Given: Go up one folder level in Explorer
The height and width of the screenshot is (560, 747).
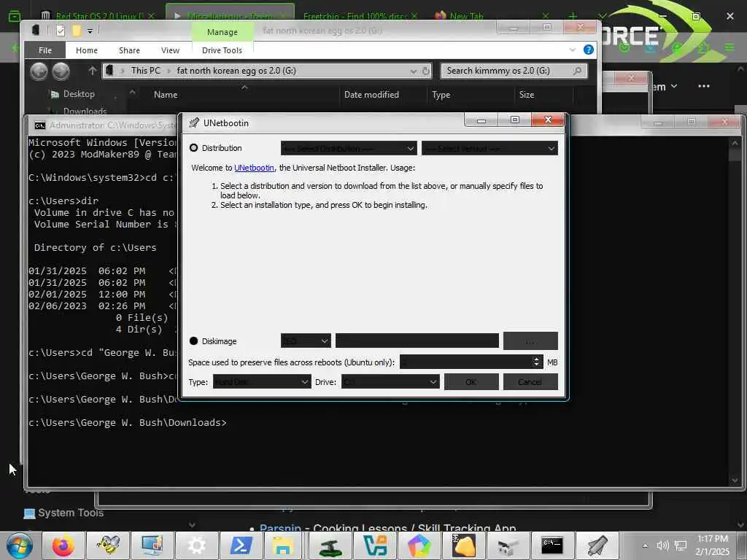Looking at the screenshot, I should pos(92,71).
